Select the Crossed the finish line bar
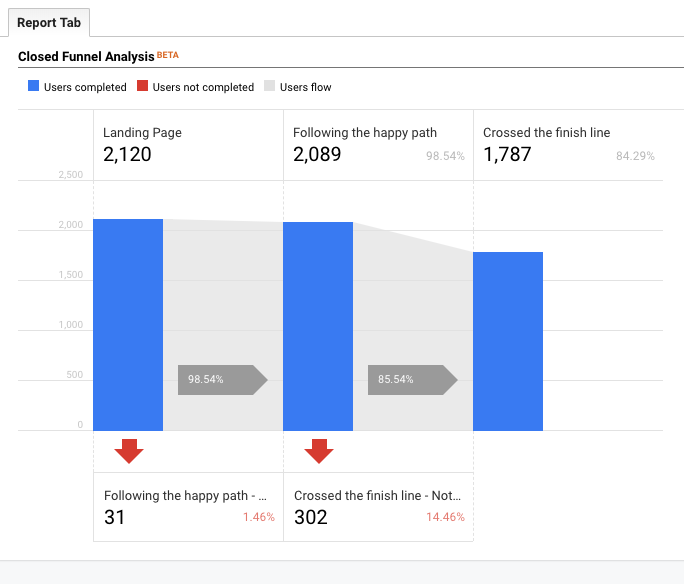The height and width of the screenshot is (584, 684). (x=508, y=341)
